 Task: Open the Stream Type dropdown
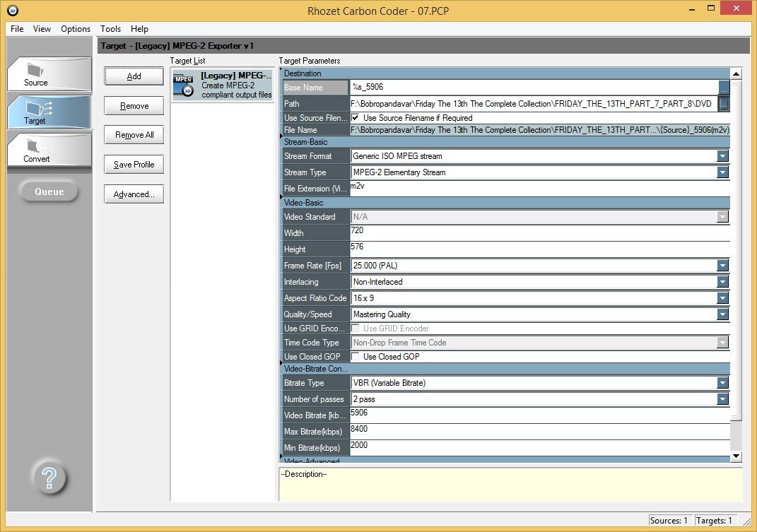(x=722, y=172)
